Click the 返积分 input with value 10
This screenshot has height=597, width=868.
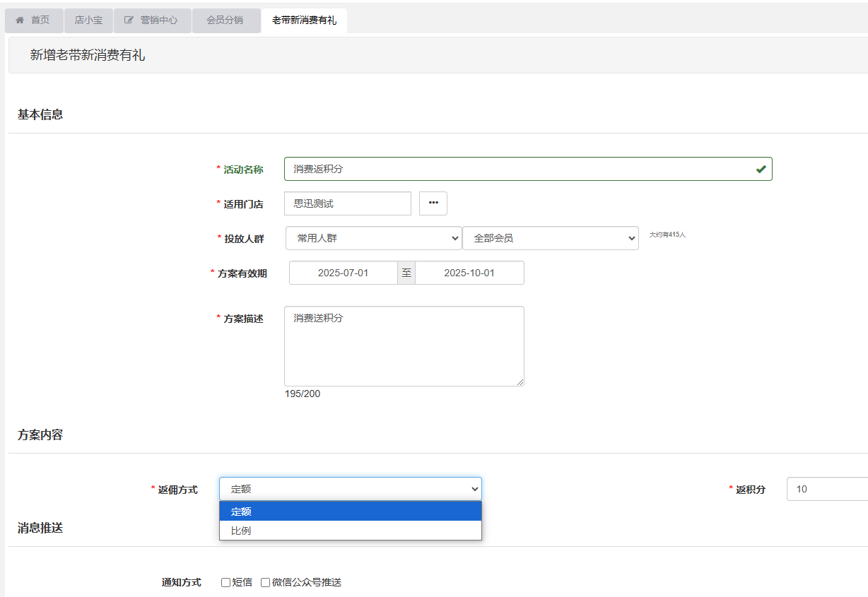tap(827, 489)
